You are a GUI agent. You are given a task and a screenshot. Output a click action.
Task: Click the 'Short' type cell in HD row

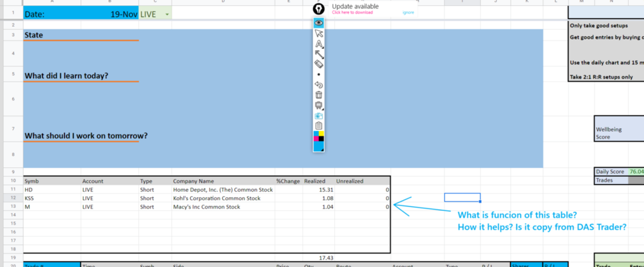155,190
